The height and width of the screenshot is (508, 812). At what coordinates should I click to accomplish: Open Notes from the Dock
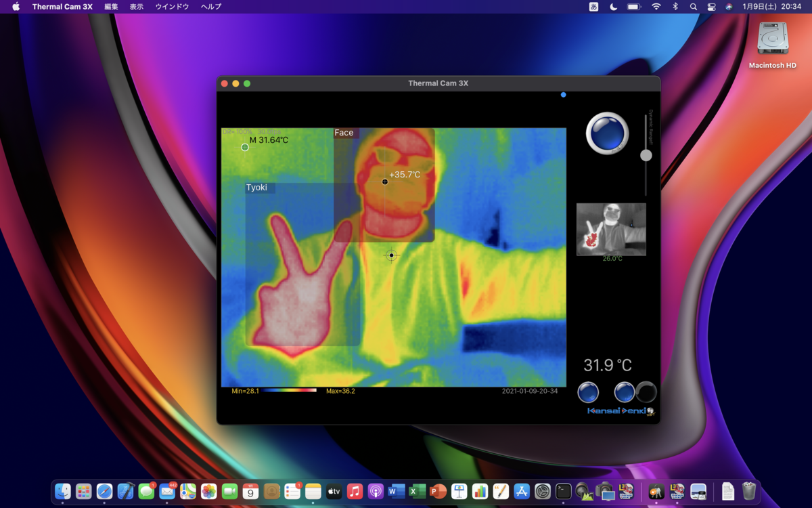313,491
